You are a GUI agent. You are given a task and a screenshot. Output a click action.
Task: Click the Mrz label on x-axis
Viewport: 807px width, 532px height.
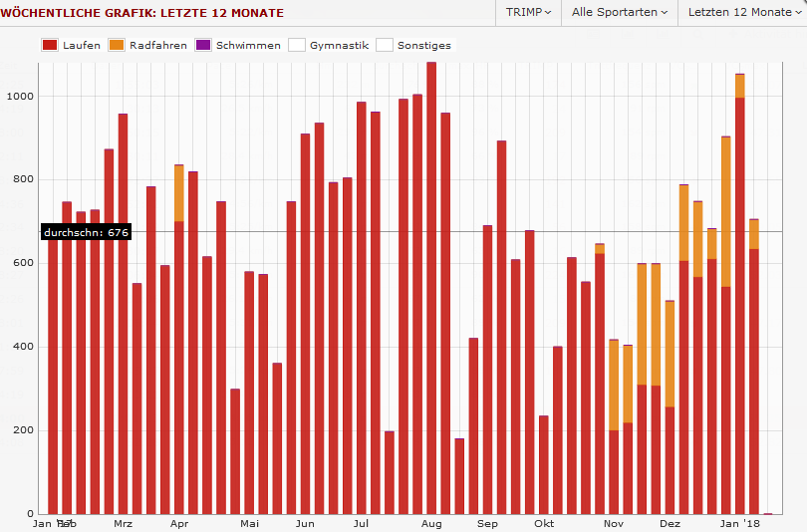coord(123,523)
